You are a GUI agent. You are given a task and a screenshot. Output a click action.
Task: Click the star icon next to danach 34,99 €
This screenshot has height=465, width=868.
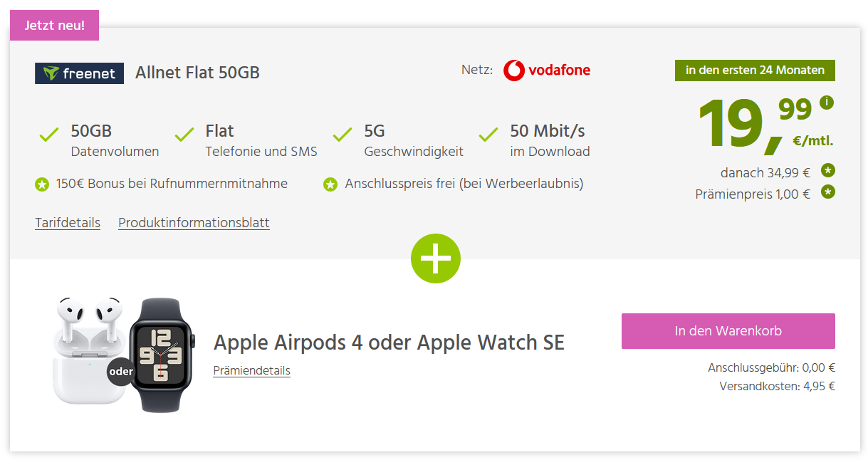click(827, 170)
